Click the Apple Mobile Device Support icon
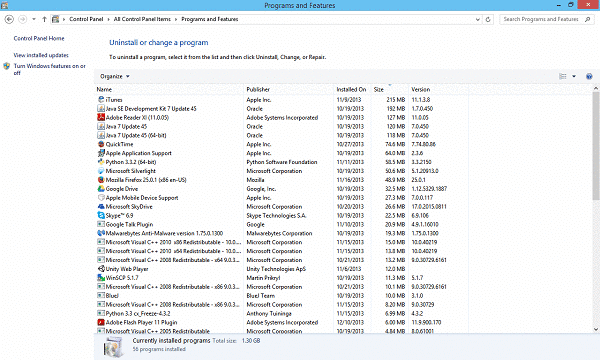 [101, 198]
